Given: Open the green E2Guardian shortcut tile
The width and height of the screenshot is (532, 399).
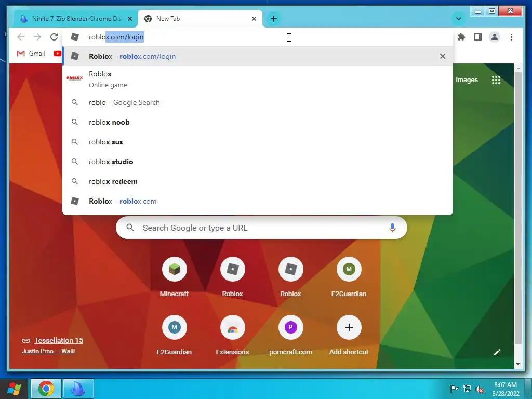Looking at the screenshot, I should [349, 277].
